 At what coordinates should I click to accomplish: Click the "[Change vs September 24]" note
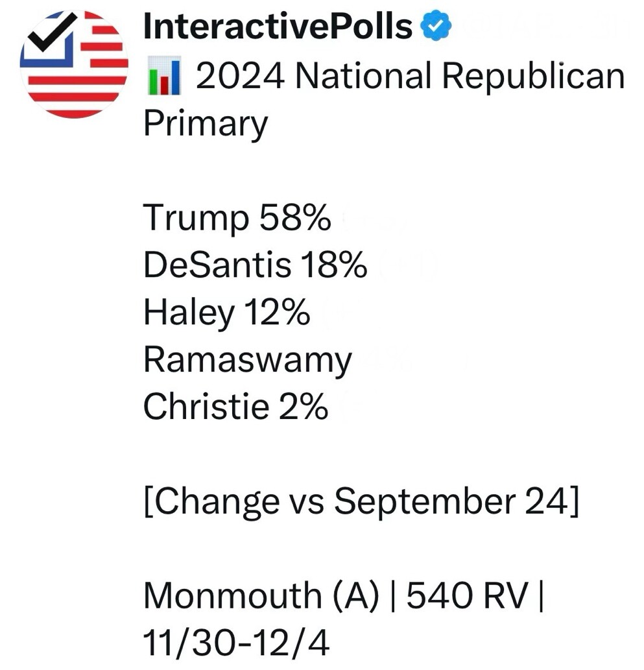pos(361,501)
